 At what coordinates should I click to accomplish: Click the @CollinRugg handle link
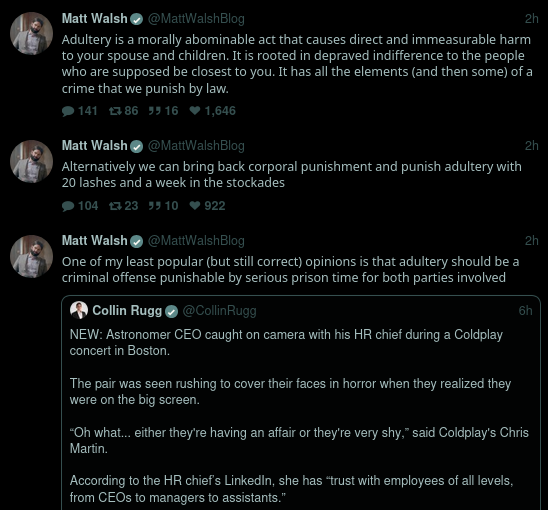tap(219, 311)
